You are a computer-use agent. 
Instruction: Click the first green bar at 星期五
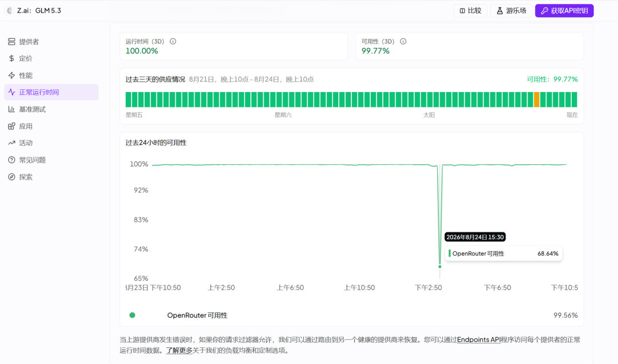point(129,100)
